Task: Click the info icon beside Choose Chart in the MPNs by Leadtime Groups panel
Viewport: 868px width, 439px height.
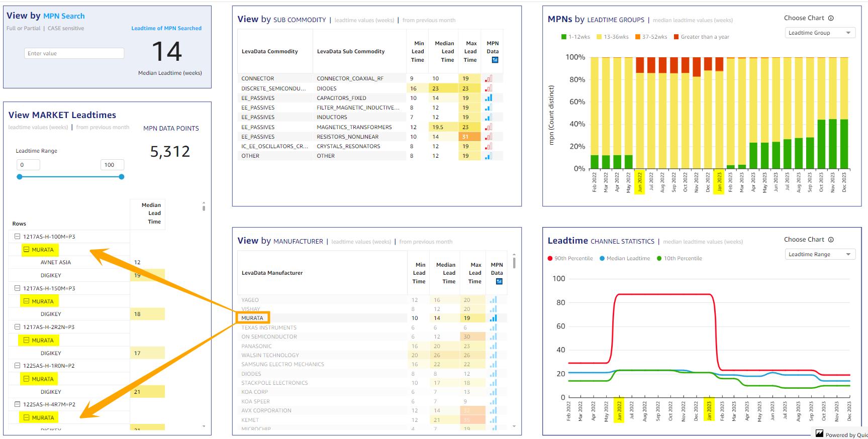Action: (831, 18)
